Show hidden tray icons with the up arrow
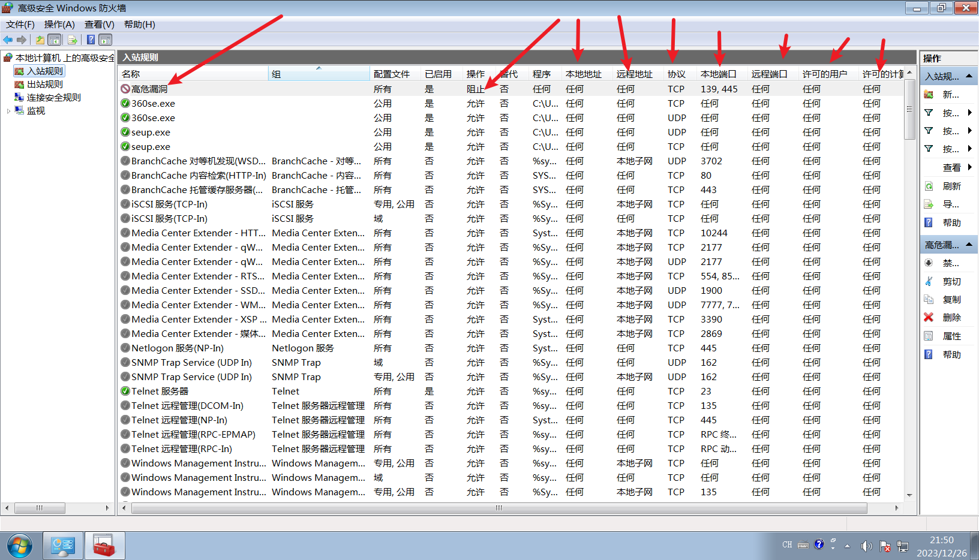 pos(847,546)
